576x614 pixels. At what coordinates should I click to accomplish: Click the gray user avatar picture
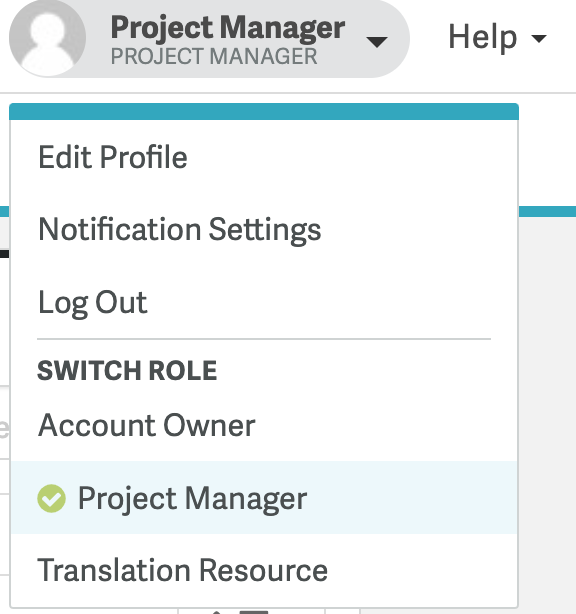pos(47,38)
